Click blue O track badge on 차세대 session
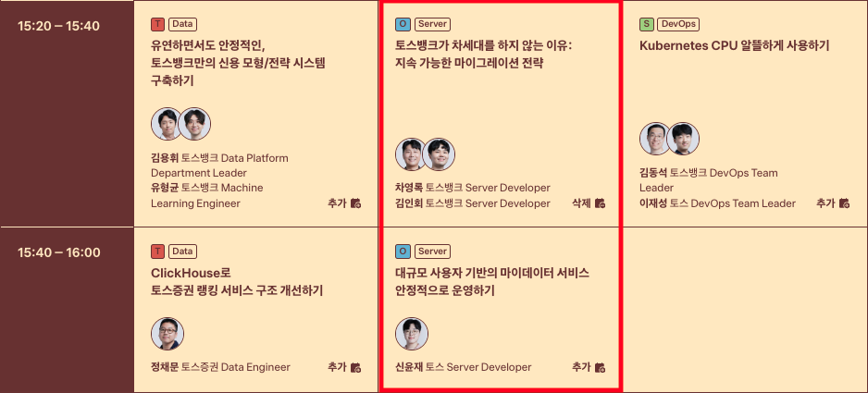The width and height of the screenshot is (868, 393). point(403,24)
